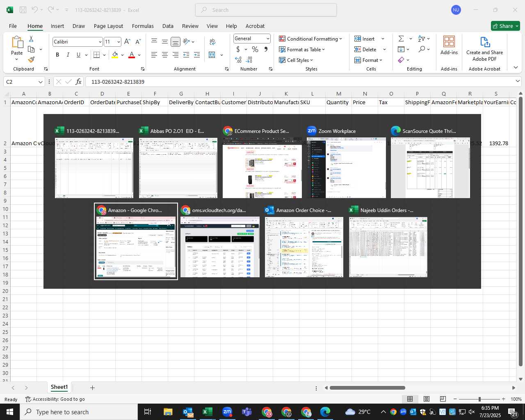This screenshot has width=525, height=420.
Task: Toggle Wrap Text icon
Action: tap(212, 41)
